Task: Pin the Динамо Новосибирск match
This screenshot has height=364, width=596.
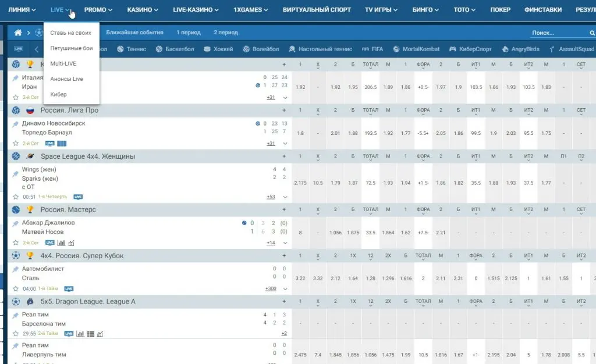Action: click(16, 124)
